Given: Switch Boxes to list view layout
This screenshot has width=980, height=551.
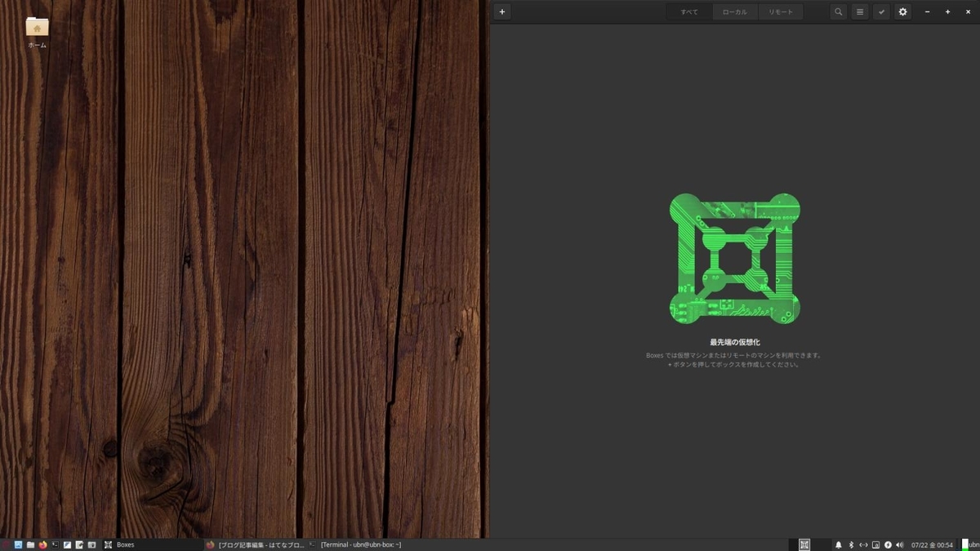Looking at the screenshot, I should [x=859, y=11].
